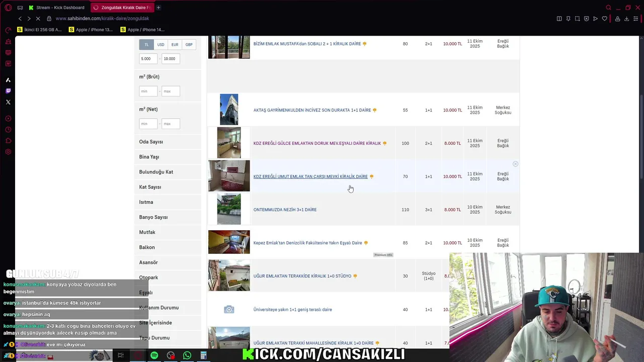Click the m² (Net) max field
Screen dimensions: 644x362
(171, 124)
